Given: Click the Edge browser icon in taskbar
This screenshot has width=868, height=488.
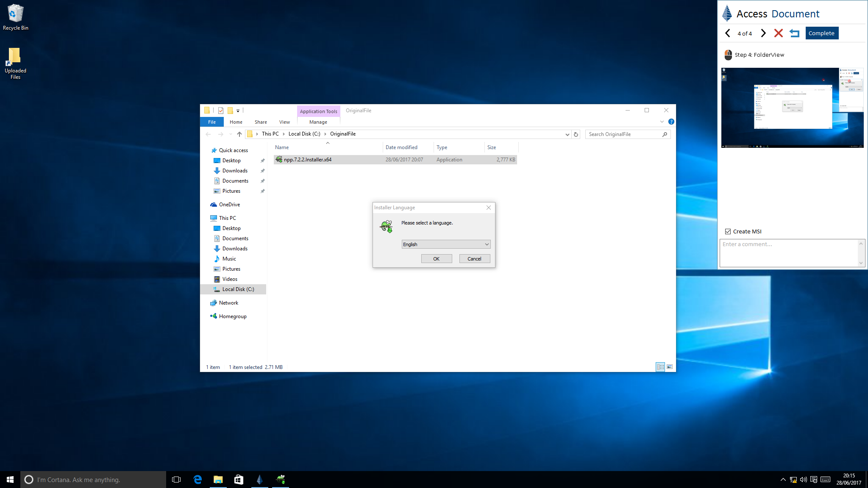Looking at the screenshot, I should point(198,480).
